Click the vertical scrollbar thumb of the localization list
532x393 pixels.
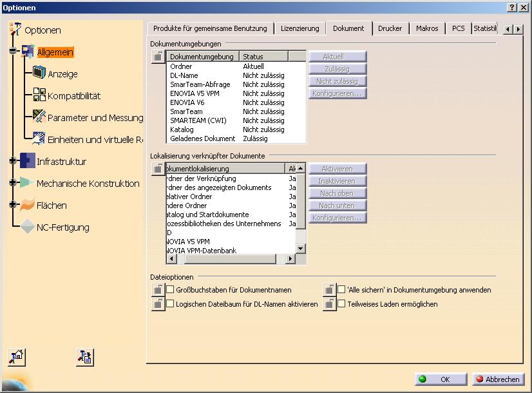[301, 201]
